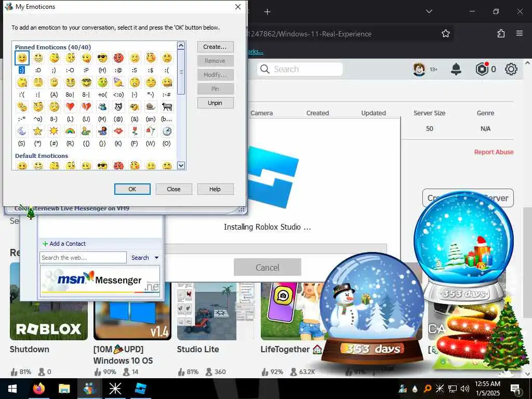Image resolution: width=532 pixels, height=399 pixels.
Task: Select the sick green +o( emoticon
Action: [102, 83]
